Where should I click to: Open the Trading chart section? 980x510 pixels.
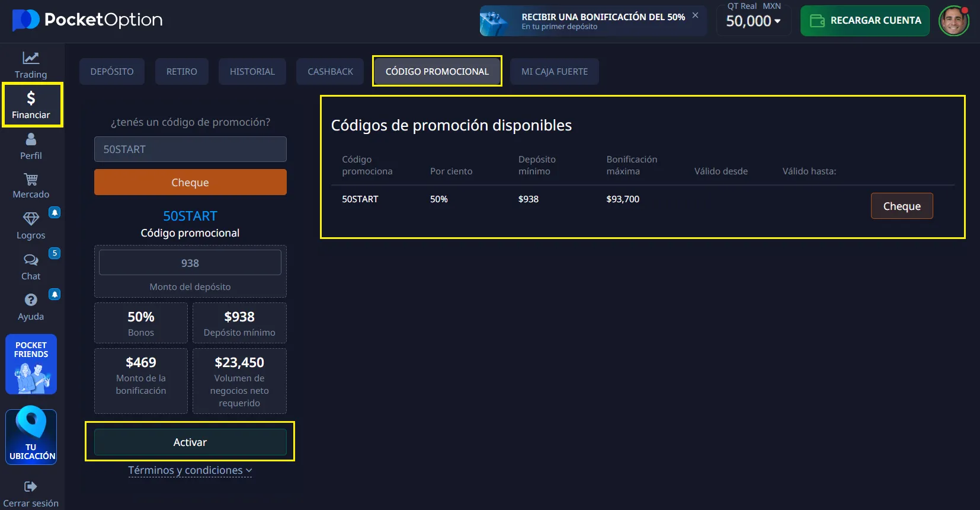(31, 65)
